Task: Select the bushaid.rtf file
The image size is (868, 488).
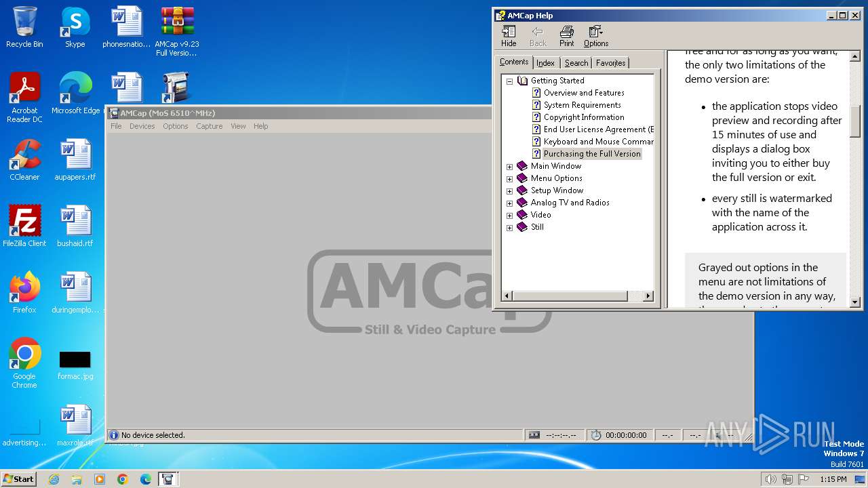Action: pyautogui.click(x=75, y=226)
